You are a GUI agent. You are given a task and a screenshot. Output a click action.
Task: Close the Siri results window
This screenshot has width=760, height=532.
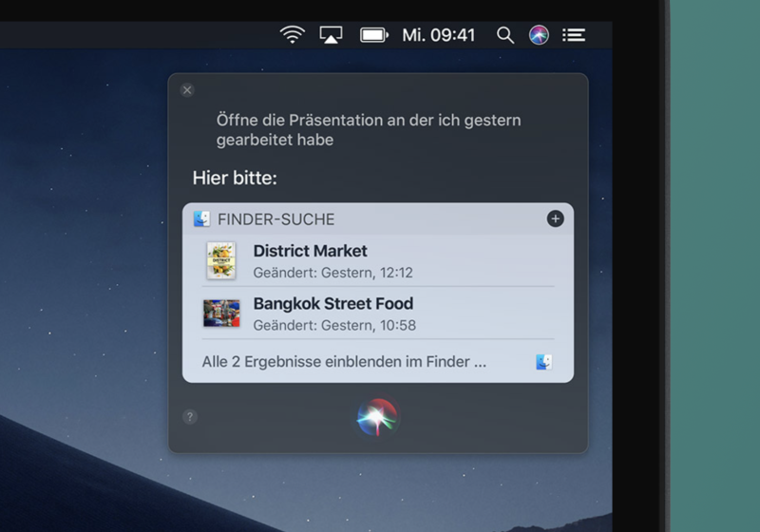pos(187,90)
